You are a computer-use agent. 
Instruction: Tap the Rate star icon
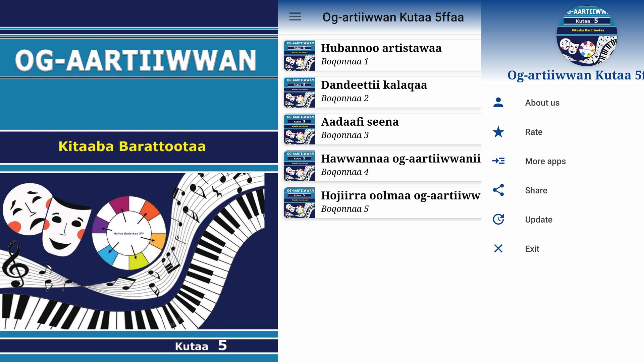tap(498, 132)
